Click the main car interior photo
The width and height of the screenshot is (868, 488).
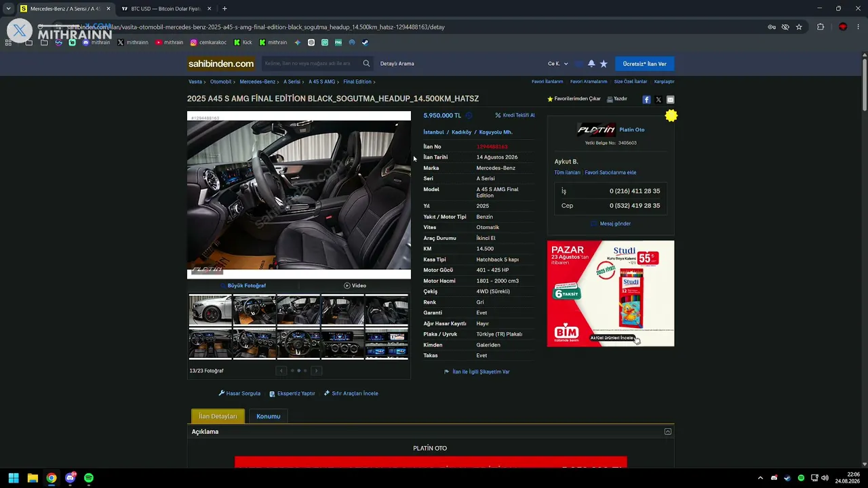(x=299, y=195)
